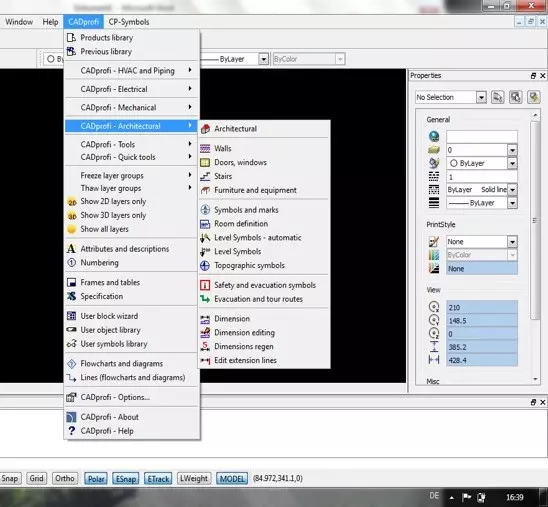
Task: Click the Architectural house icon
Action: [206, 129]
